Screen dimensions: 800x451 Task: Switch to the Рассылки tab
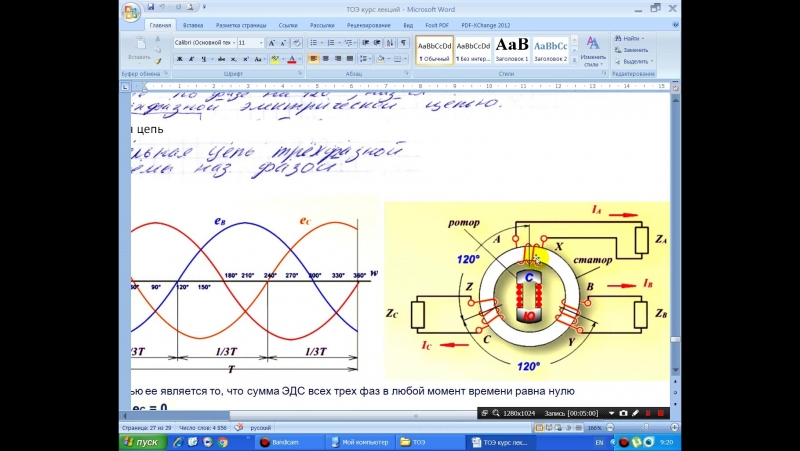coord(322,25)
